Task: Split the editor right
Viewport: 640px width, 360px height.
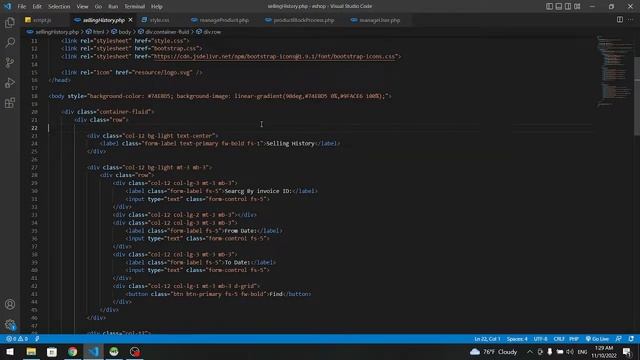Action: point(620,20)
